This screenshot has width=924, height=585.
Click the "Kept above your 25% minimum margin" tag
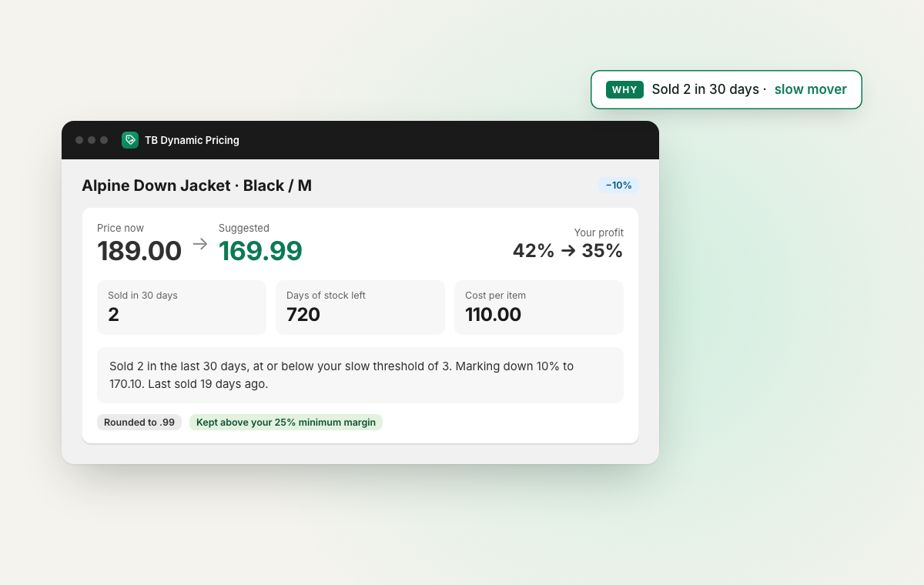(286, 422)
